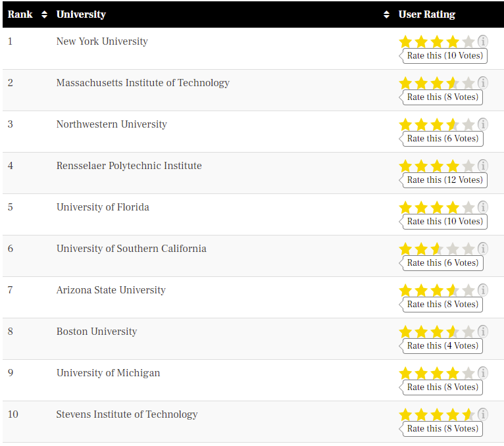Click 'Rate this (4 Votes)' for Boston University

[x=441, y=345]
